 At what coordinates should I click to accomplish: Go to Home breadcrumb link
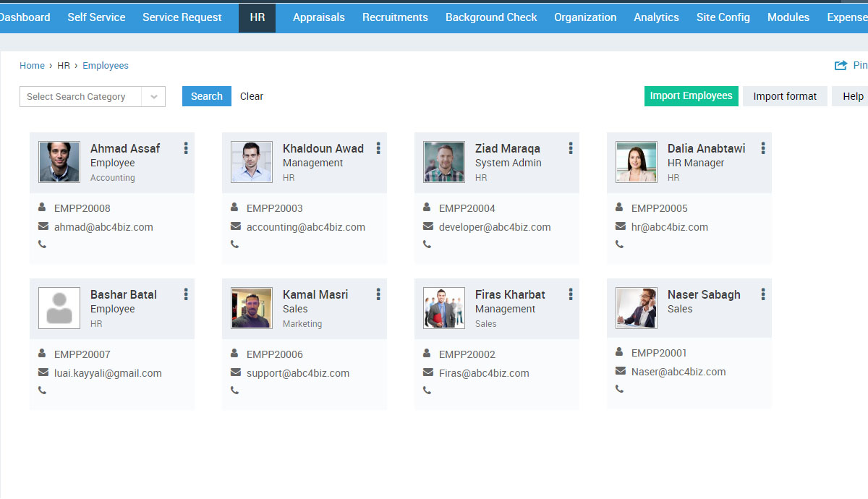(32, 66)
